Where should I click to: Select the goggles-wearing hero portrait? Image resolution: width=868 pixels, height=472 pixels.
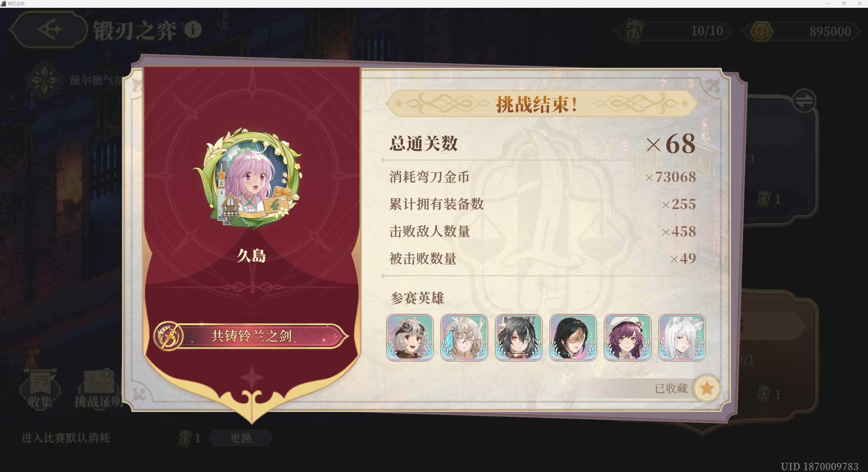[410, 337]
